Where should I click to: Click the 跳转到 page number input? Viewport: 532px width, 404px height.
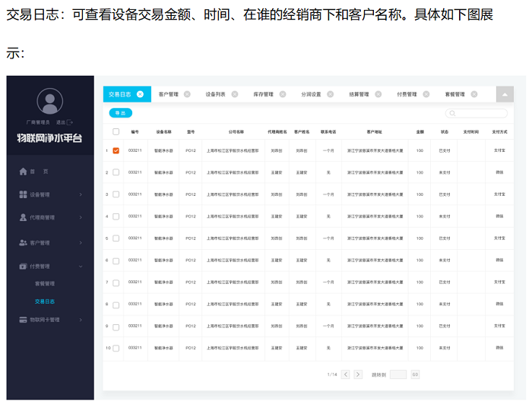(398, 374)
